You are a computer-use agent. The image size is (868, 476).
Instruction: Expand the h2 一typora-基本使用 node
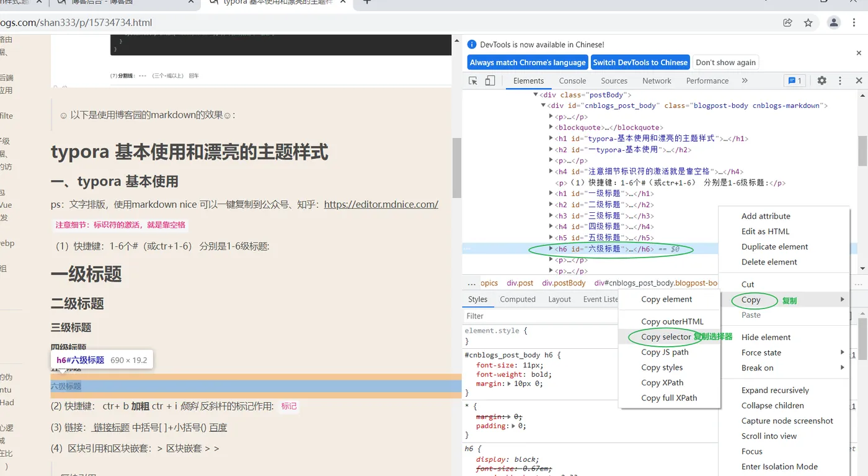[x=551, y=150]
